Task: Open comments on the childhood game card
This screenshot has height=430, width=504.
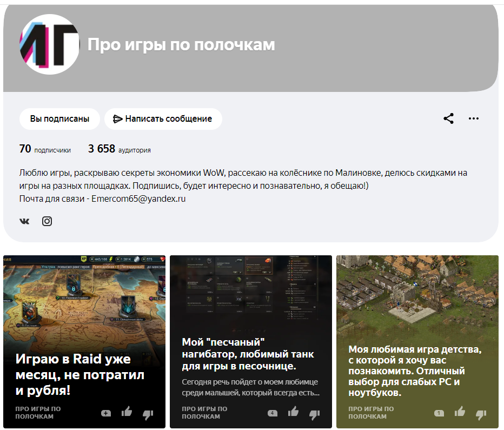Action: [439, 413]
